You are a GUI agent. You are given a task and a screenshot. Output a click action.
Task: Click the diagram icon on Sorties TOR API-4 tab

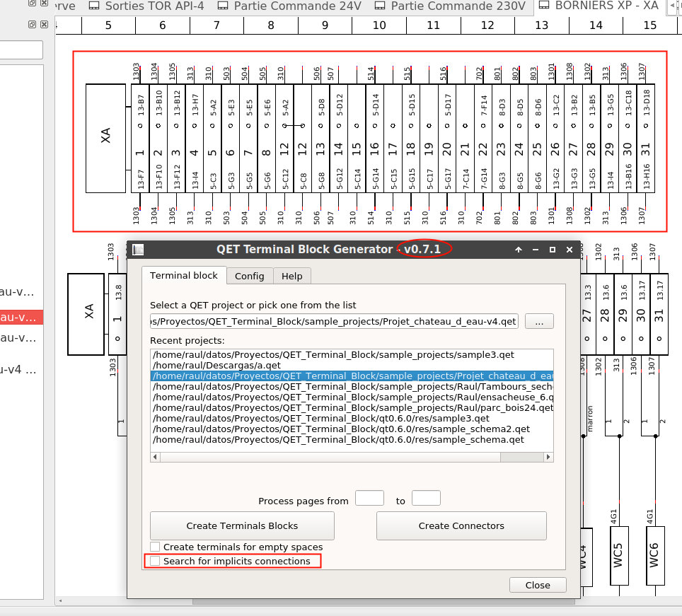[x=94, y=6]
